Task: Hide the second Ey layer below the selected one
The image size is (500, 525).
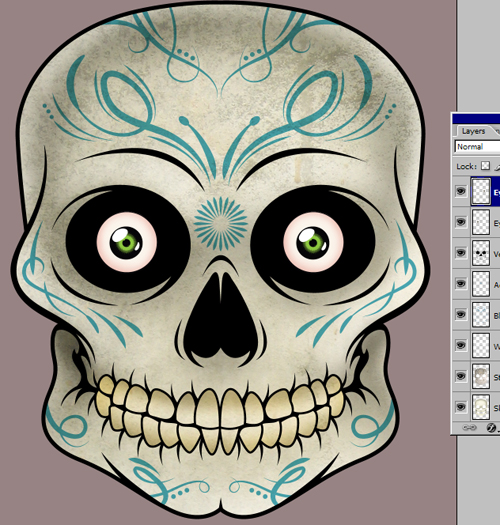Action: [x=461, y=222]
